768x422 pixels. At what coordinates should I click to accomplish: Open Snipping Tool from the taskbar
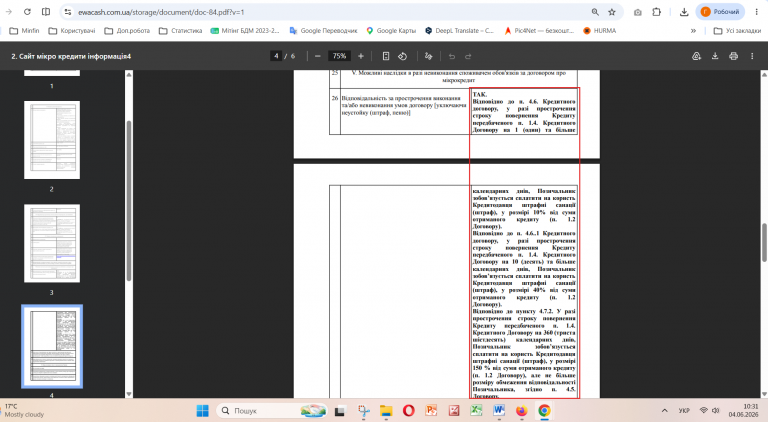click(x=363, y=411)
